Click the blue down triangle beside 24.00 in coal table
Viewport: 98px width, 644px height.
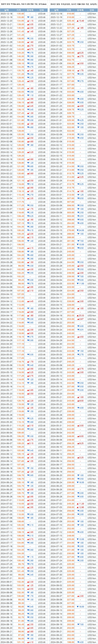click(x=78, y=230)
